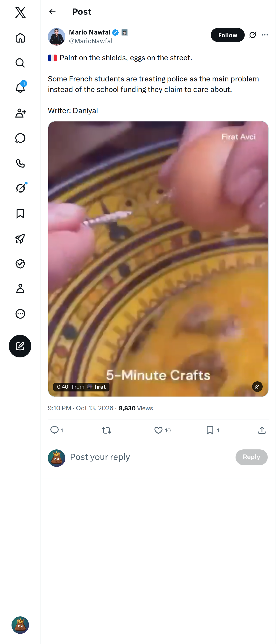Open Notifications bell with one unread
Viewport: 276px width, 644px height.
20,88
